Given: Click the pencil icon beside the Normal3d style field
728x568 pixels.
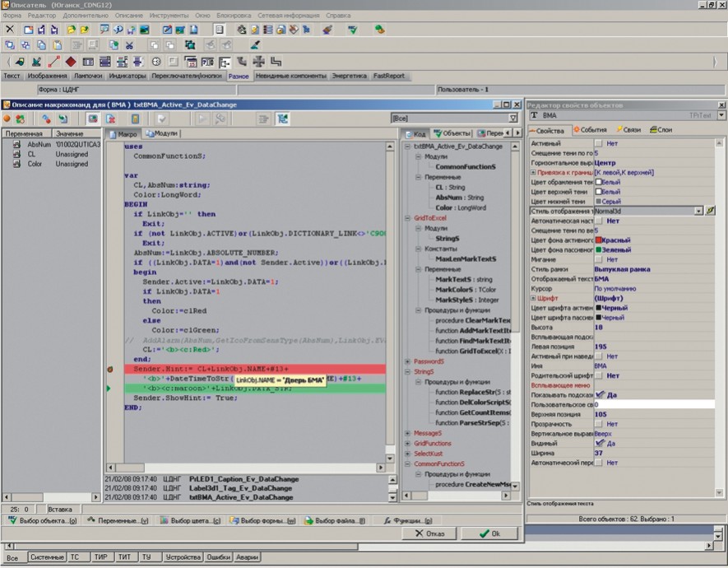Looking at the screenshot, I should [x=710, y=211].
